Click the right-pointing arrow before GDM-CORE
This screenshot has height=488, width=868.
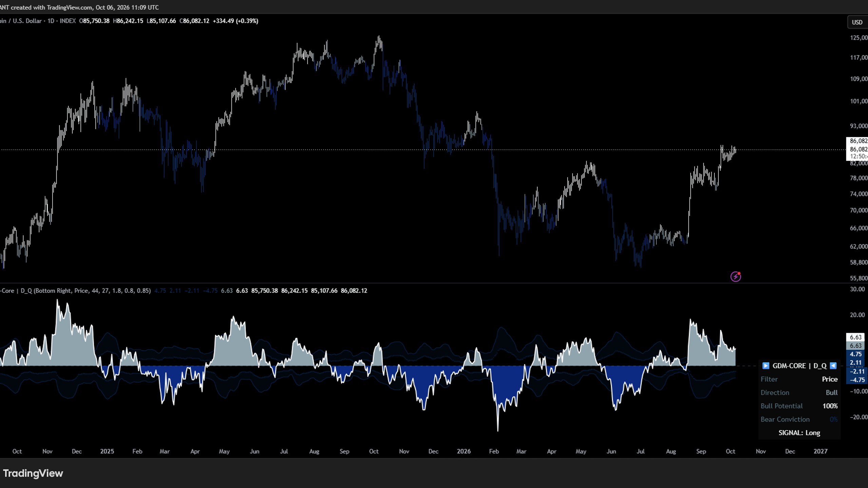coord(766,366)
